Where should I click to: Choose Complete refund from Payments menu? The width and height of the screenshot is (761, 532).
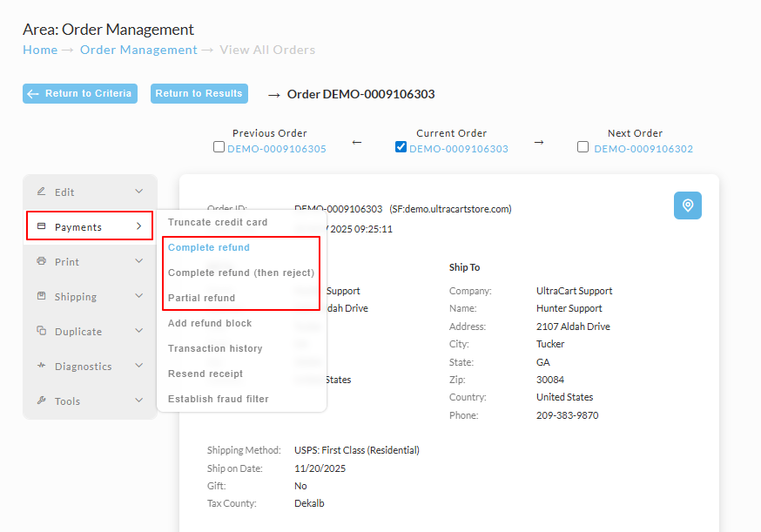pos(209,247)
